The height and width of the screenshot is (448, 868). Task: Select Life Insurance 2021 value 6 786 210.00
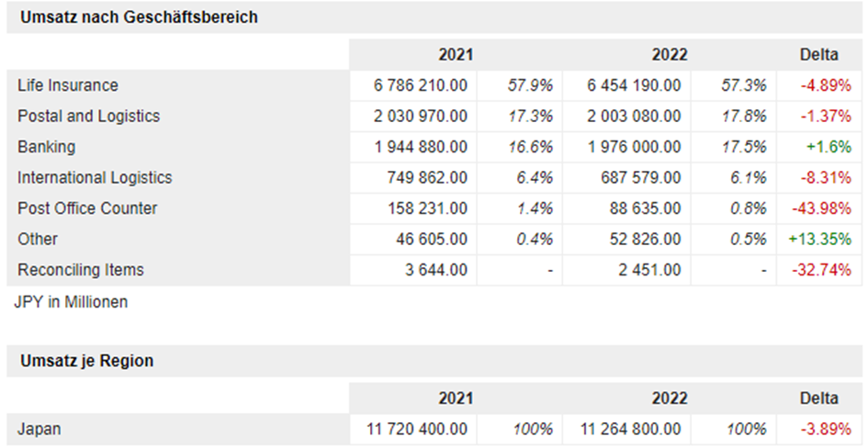[421, 85]
